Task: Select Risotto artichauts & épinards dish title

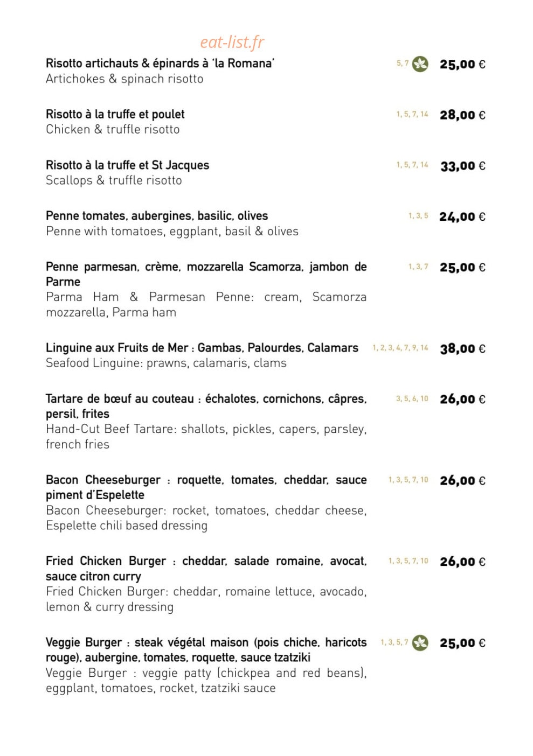Action: pos(160,64)
